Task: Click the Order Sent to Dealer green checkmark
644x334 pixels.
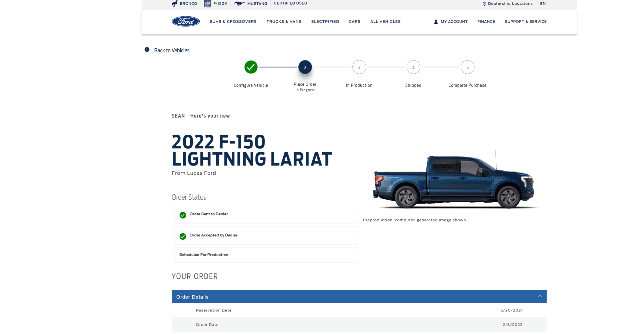Action: click(182, 214)
